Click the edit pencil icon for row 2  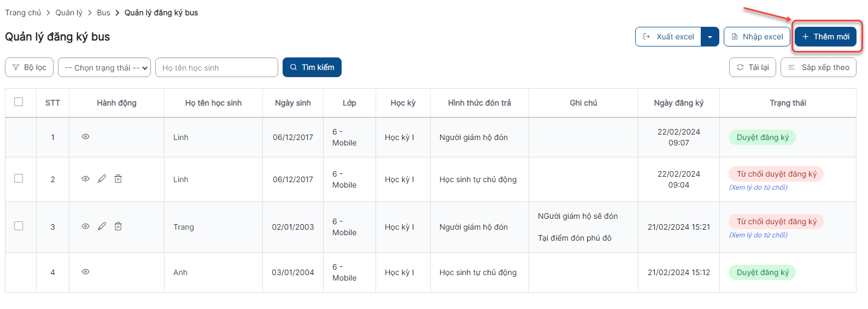click(102, 179)
